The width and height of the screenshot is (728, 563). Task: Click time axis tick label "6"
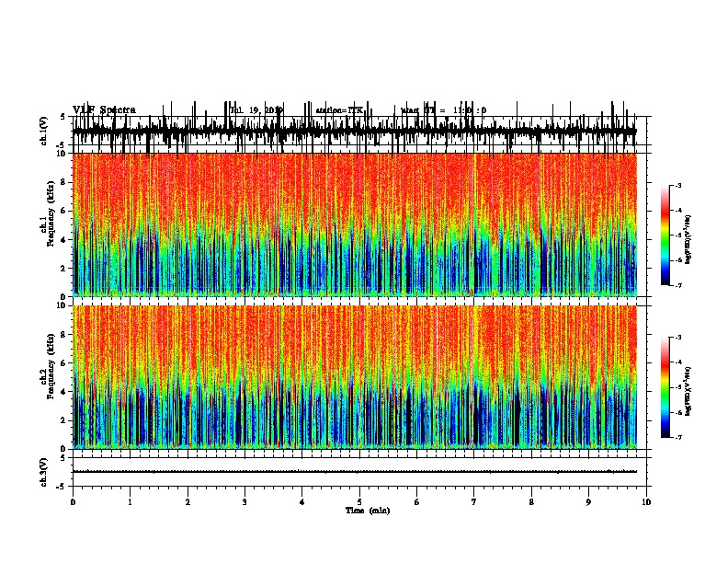pyautogui.click(x=417, y=502)
